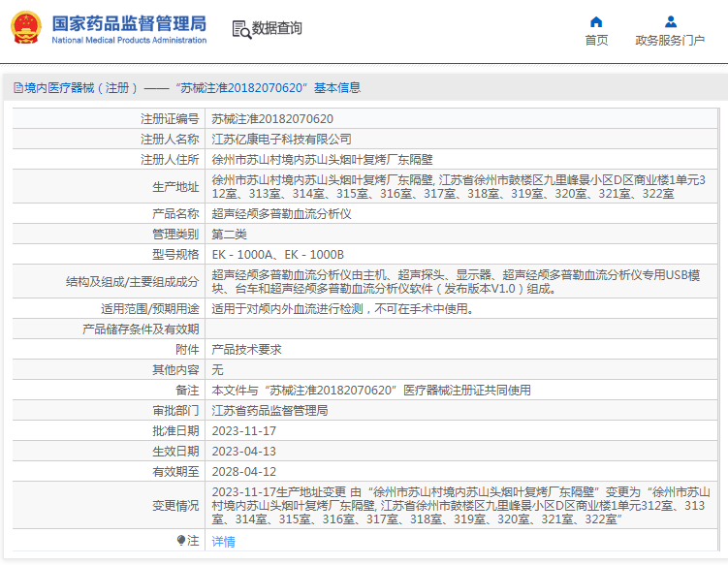Click the 管理类别 label

tap(175, 235)
